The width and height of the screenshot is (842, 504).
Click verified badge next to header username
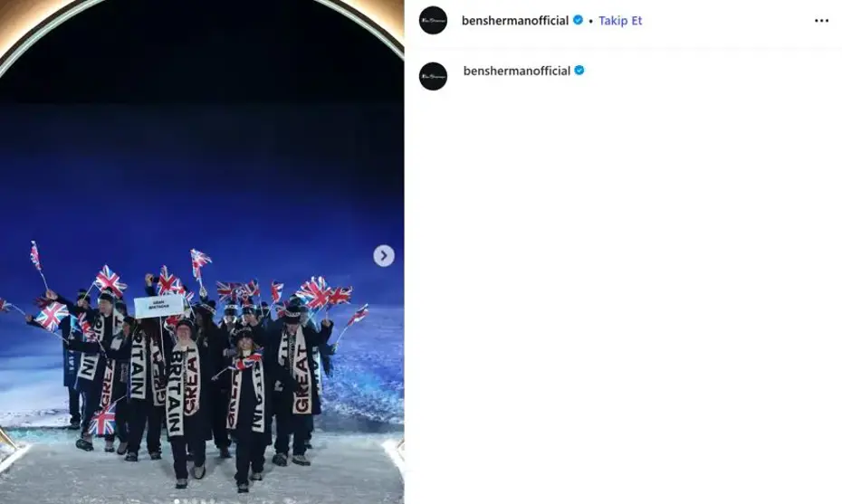click(x=578, y=20)
